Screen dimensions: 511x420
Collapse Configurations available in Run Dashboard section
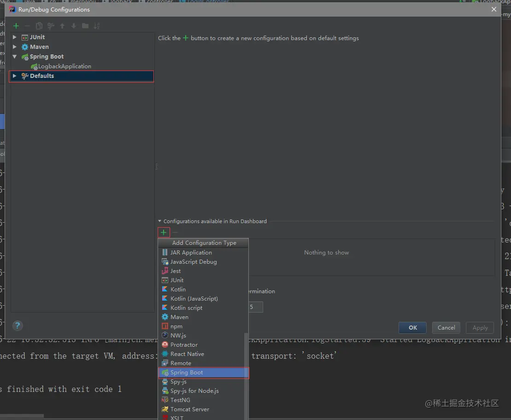(x=160, y=221)
